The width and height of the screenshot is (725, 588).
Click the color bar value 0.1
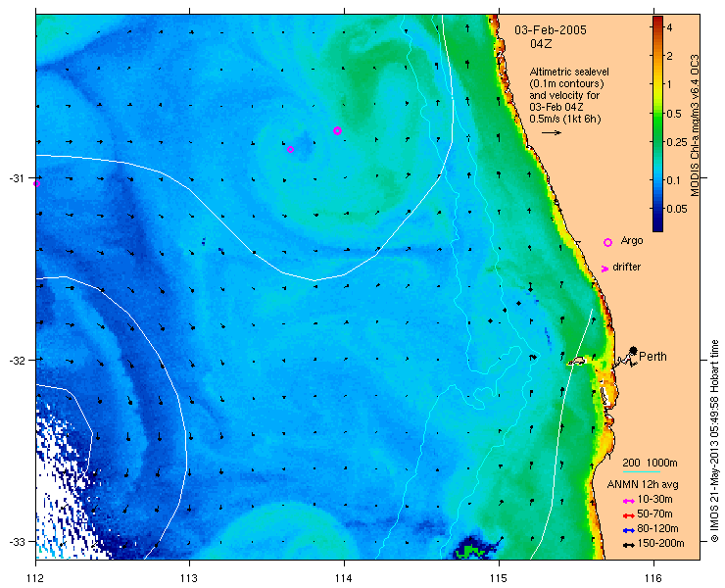click(x=674, y=180)
